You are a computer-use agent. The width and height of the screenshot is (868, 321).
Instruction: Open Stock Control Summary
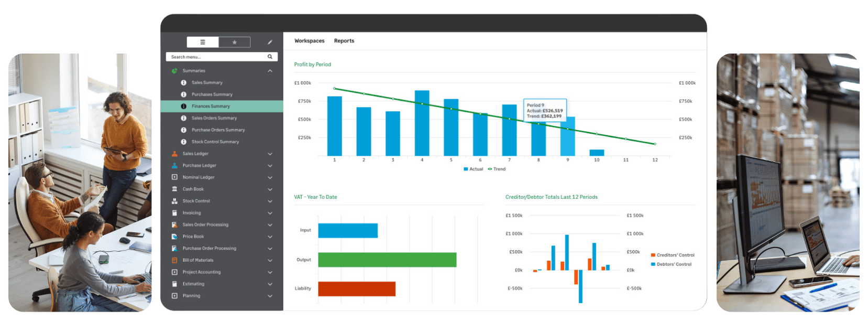(215, 142)
